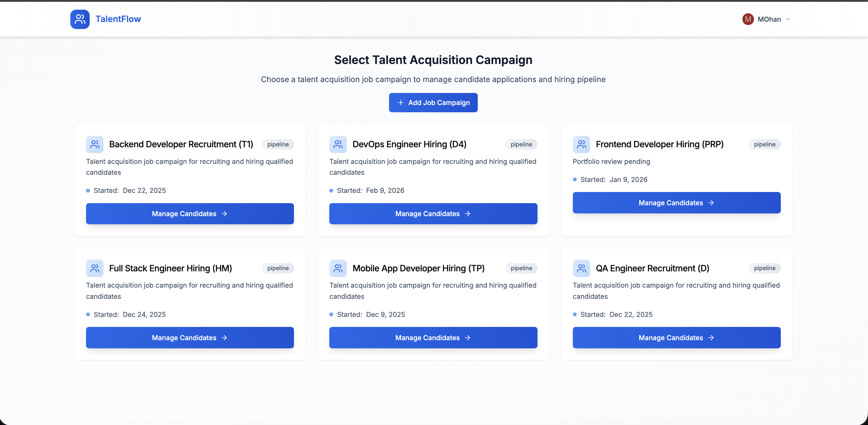Open the MOhan account dropdown
The width and height of the screenshot is (868, 425).
(788, 19)
